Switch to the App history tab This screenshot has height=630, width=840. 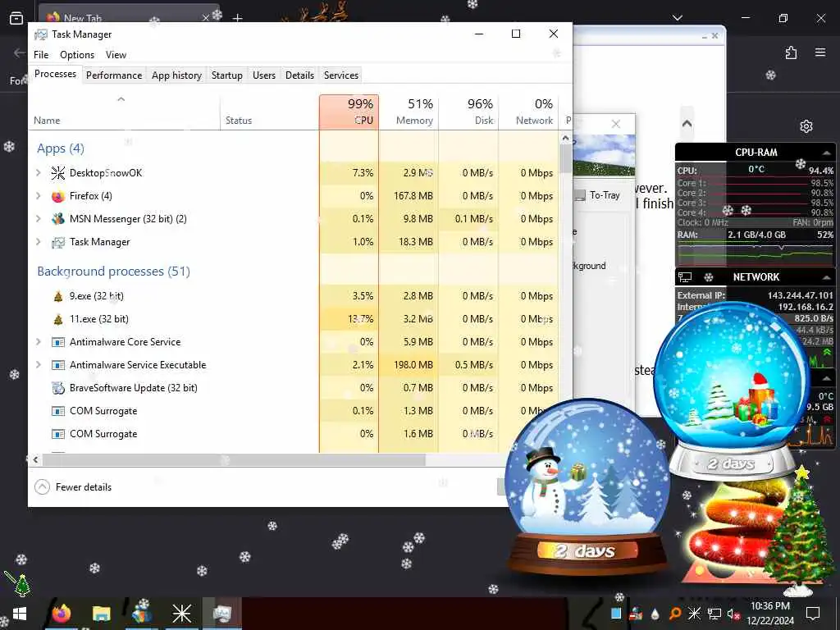177,75
